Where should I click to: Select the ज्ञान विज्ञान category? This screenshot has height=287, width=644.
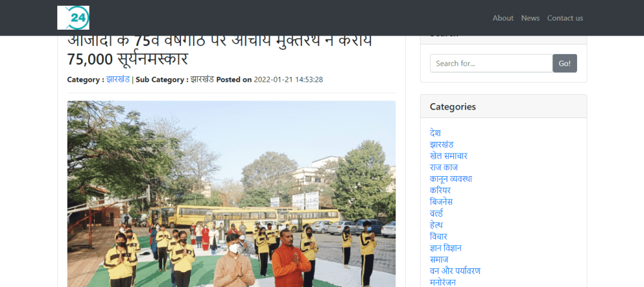446,248
